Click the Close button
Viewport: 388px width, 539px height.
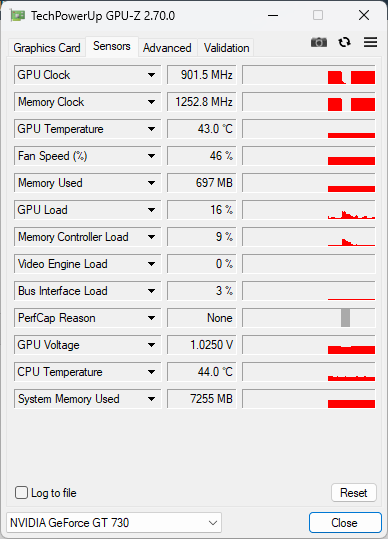coord(345,523)
